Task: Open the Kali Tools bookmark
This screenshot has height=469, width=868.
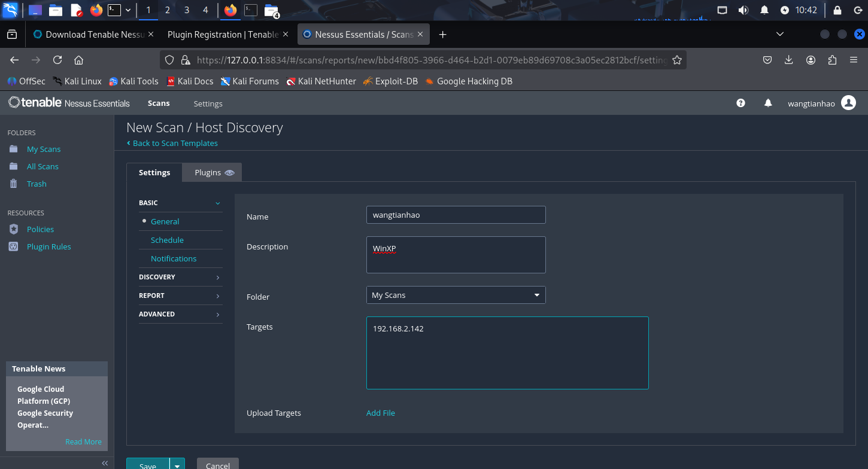Action: [133, 81]
